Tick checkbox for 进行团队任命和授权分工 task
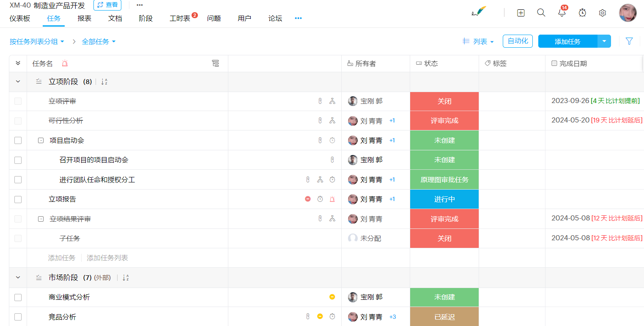This screenshot has height=326, width=644. pyautogui.click(x=18, y=179)
